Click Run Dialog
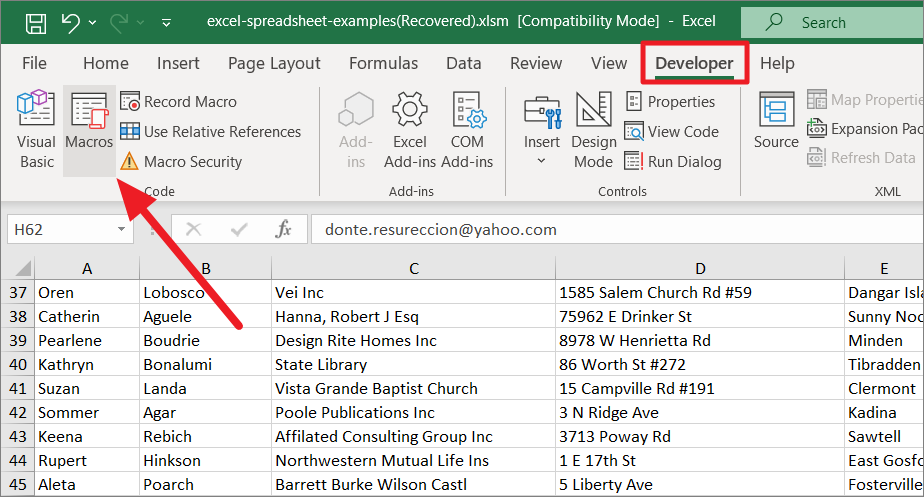 pyautogui.click(x=673, y=161)
